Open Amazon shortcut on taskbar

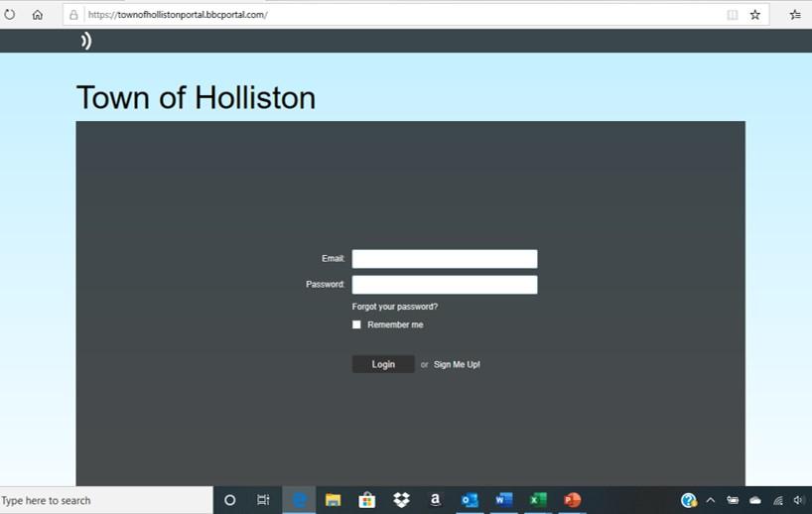coord(435,499)
